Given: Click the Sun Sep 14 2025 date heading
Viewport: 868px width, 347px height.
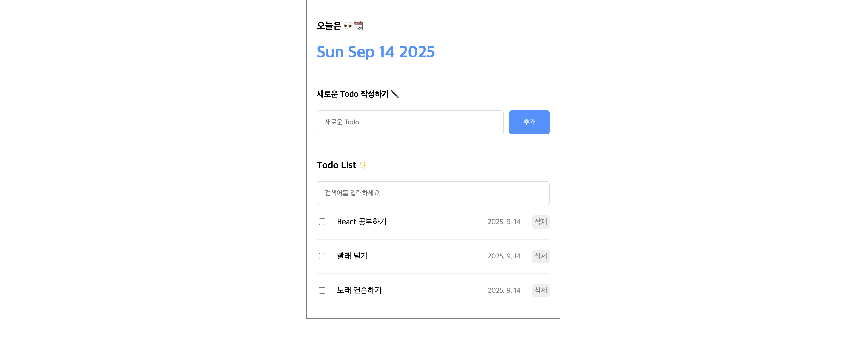Looking at the screenshot, I should (x=375, y=52).
